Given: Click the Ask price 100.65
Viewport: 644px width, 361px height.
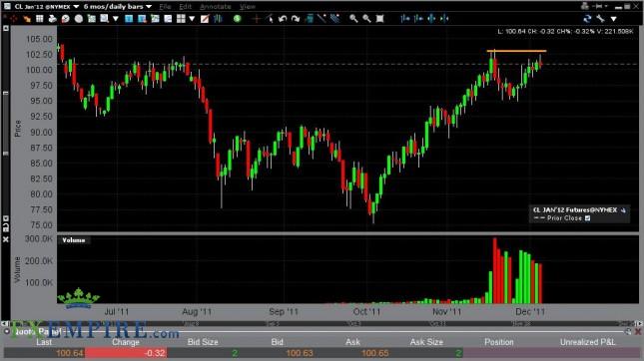Looking at the screenshot, I should click(x=375, y=353).
